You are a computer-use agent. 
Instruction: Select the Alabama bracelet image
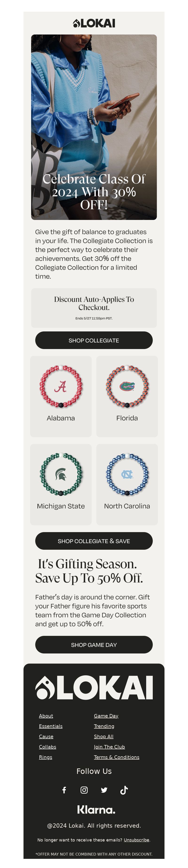61,386
